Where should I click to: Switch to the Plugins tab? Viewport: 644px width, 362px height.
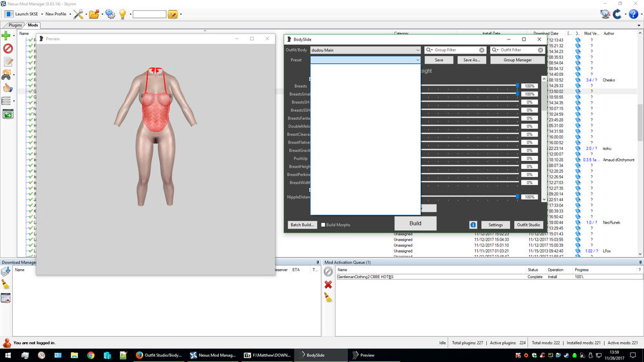(15, 25)
